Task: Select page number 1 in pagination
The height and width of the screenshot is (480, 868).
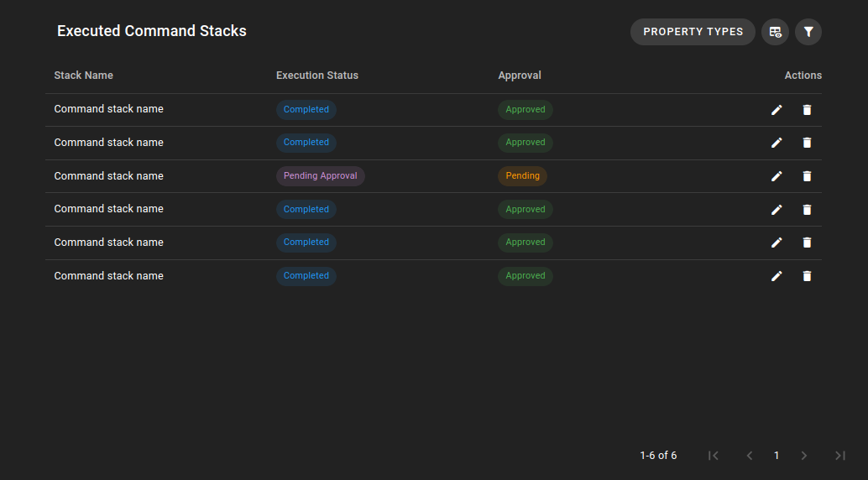Action: click(x=776, y=456)
